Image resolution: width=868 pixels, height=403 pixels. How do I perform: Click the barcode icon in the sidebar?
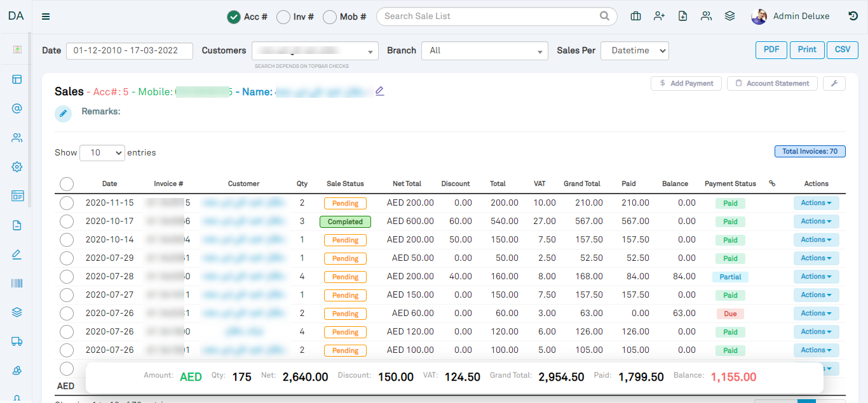pos(17,283)
